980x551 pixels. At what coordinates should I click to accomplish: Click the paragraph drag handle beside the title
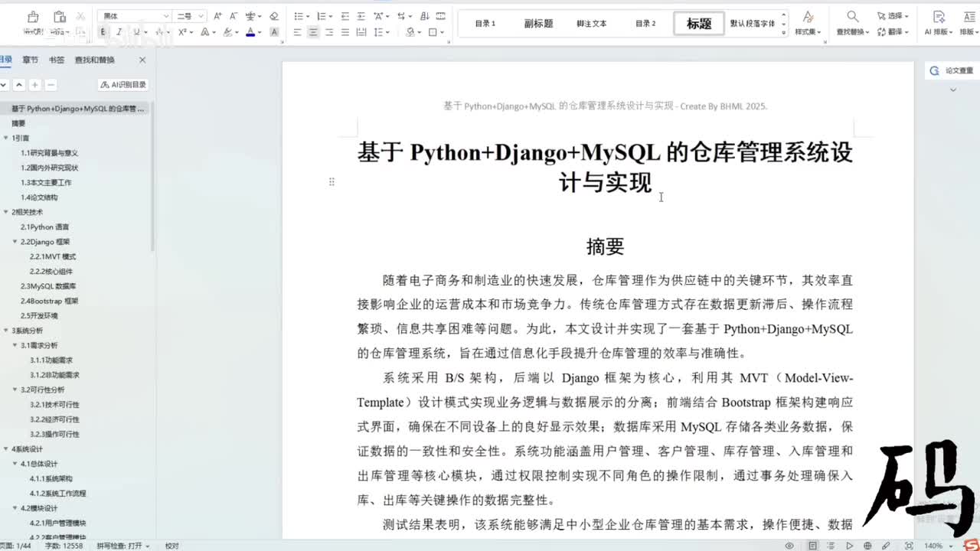pyautogui.click(x=332, y=181)
